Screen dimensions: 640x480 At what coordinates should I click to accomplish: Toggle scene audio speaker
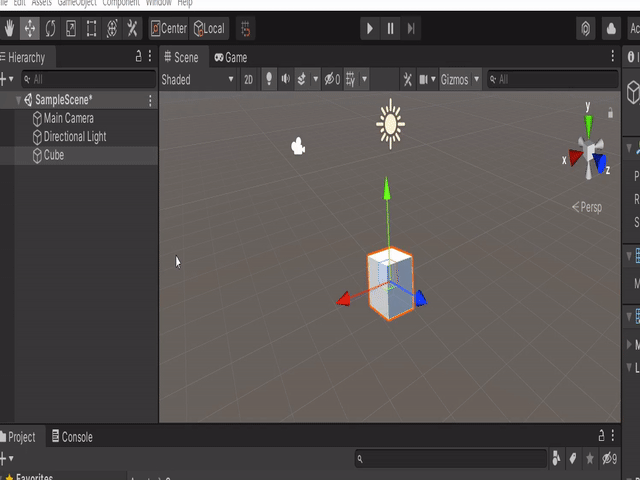pos(286,79)
